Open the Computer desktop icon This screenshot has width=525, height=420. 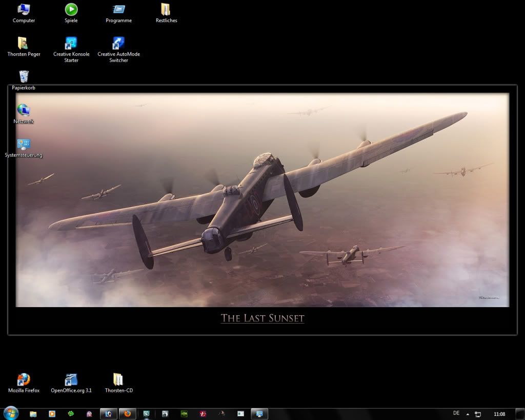(24, 10)
